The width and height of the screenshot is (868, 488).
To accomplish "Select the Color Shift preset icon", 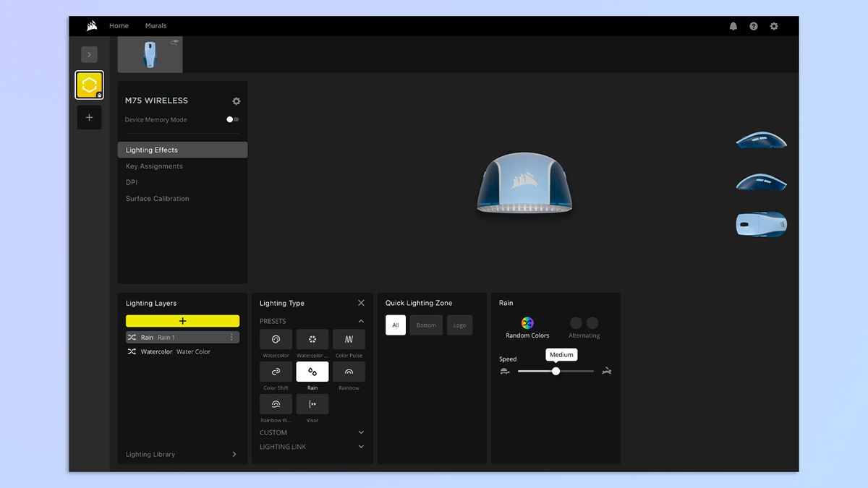I will 276,372.
